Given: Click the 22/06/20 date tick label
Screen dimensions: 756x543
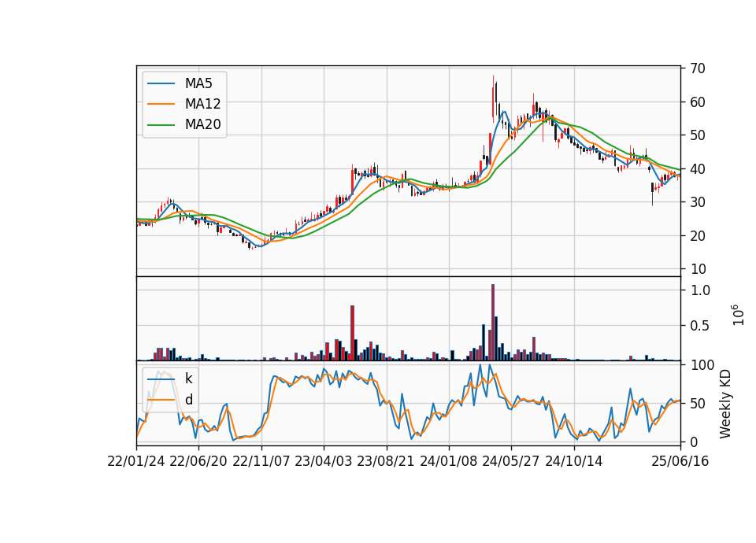Looking at the screenshot, I should 198,461.
